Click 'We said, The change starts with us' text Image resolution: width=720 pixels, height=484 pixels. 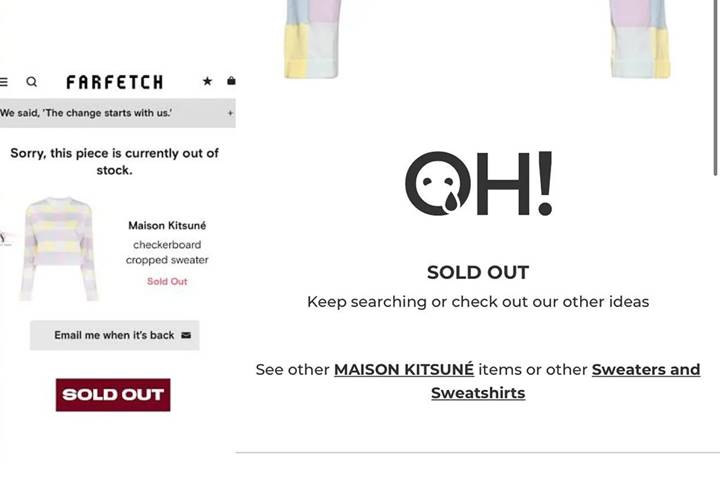(x=86, y=113)
